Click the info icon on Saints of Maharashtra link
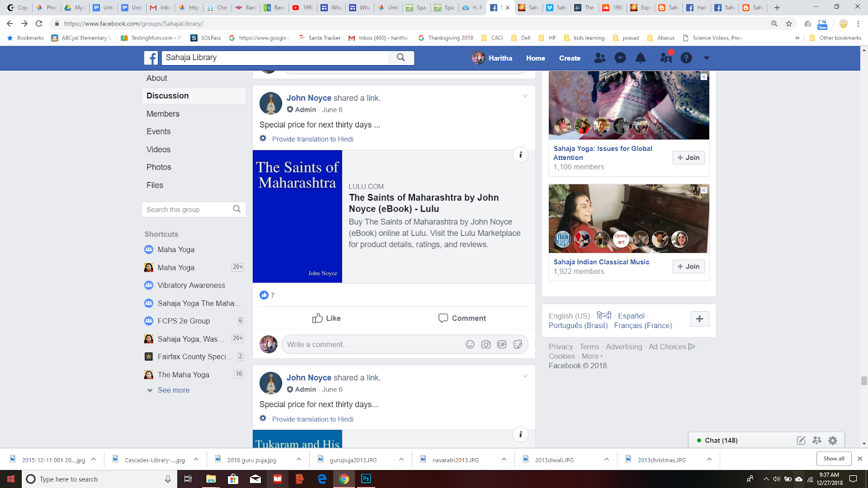The height and width of the screenshot is (488, 868). coord(520,155)
